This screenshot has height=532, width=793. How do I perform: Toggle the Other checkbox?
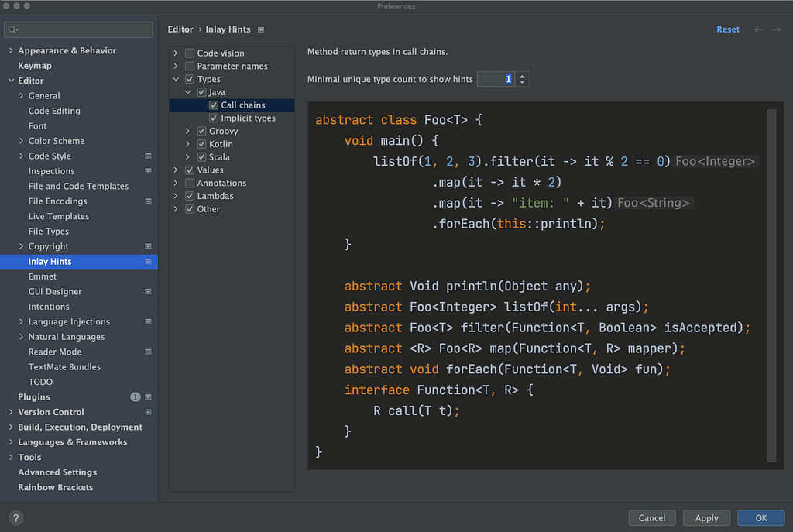[x=190, y=209]
